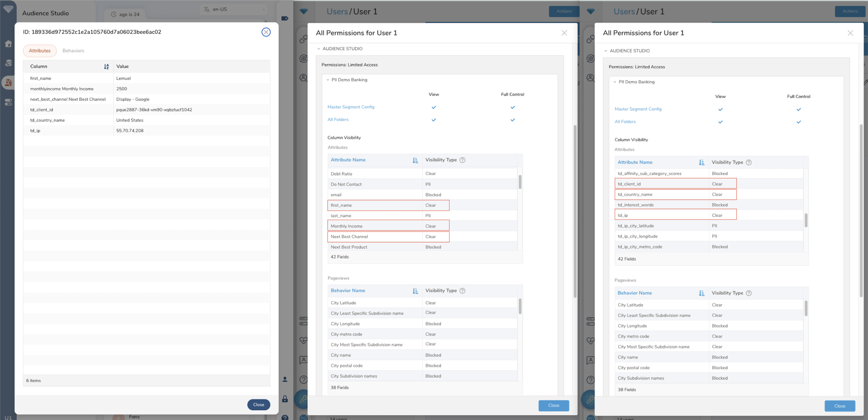Click Visibility Type help icon in middle Attributes table

(462, 160)
